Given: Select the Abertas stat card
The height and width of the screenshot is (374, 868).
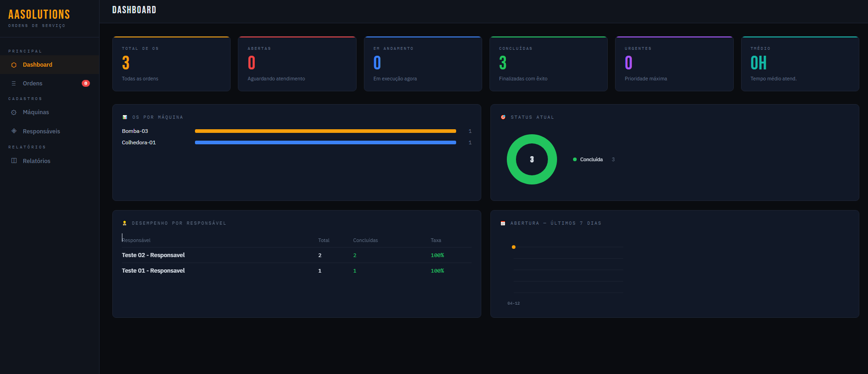Looking at the screenshot, I should pyautogui.click(x=297, y=64).
